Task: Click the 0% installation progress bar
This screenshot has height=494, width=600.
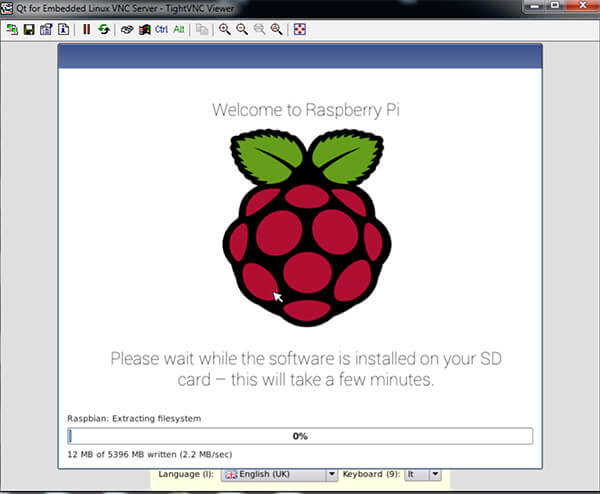Action: tap(300, 436)
